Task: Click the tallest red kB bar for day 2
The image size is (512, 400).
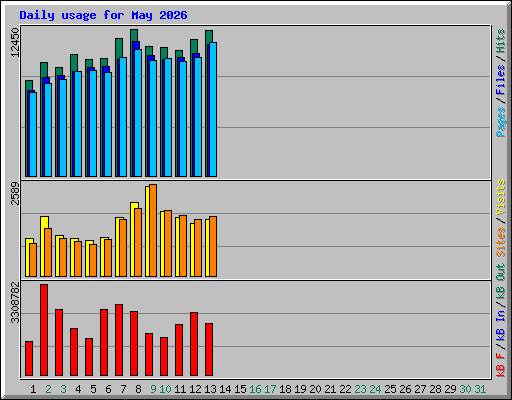Action: (x=44, y=330)
